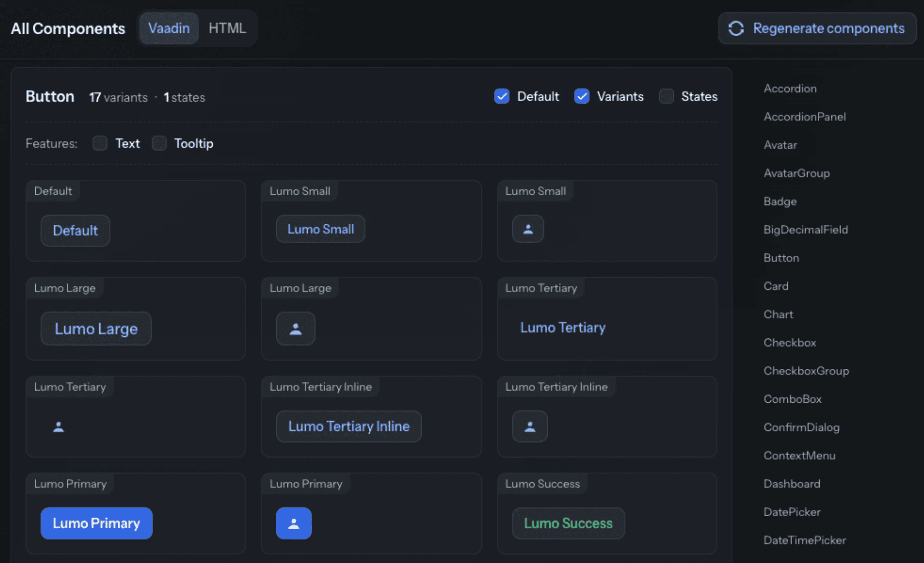
Task: Open Avatar in the component list
Action: point(780,145)
